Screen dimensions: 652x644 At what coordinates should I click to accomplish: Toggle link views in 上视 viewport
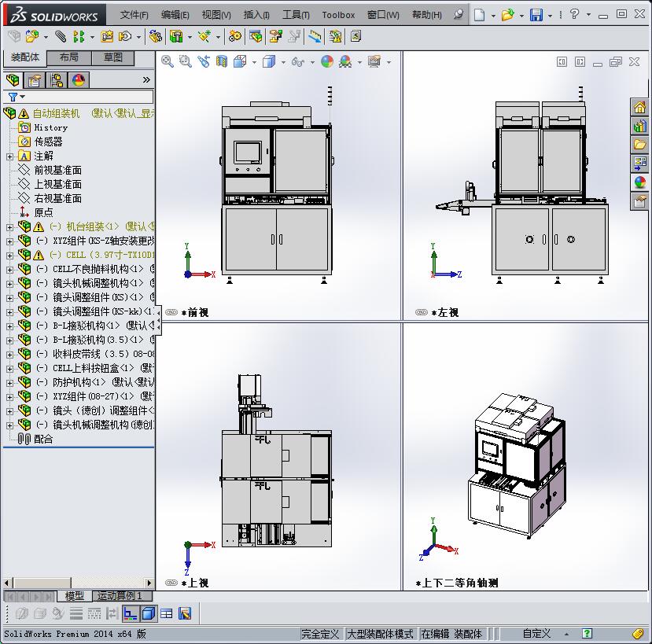[x=171, y=583]
